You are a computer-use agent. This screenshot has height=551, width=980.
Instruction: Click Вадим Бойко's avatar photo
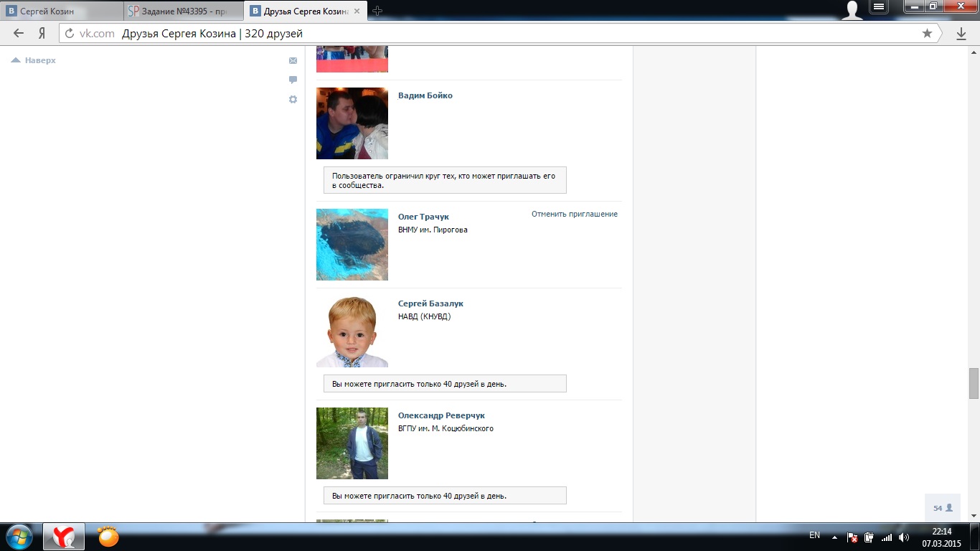click(352, 123)
